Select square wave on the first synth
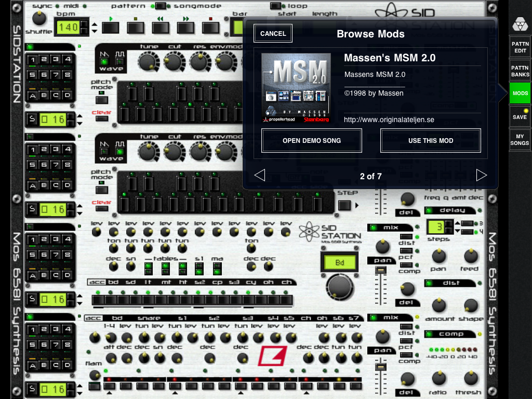532x399 pixels. pyautogui.click(x=120, y=61)
